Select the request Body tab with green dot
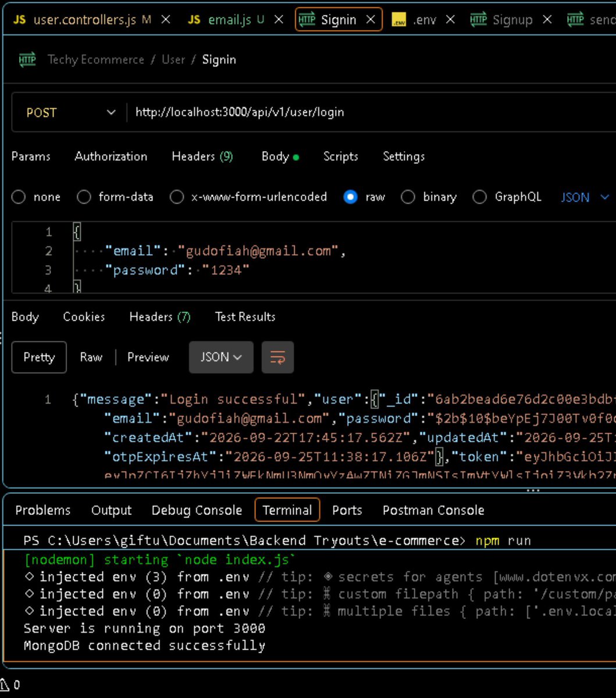616x698 pixels. click(280, 156)
